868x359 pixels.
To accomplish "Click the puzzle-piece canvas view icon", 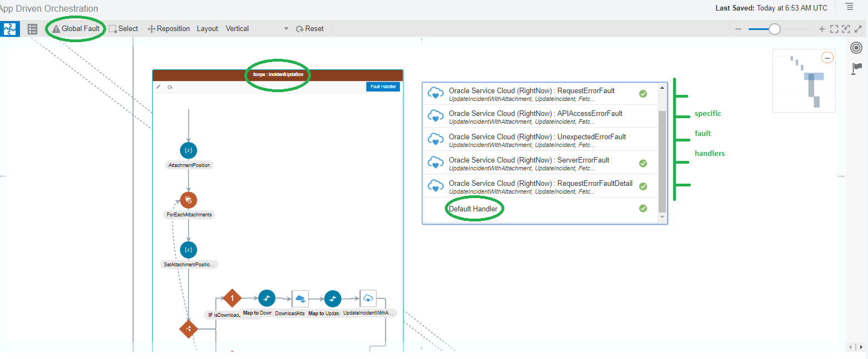I will tap(10, 29).
